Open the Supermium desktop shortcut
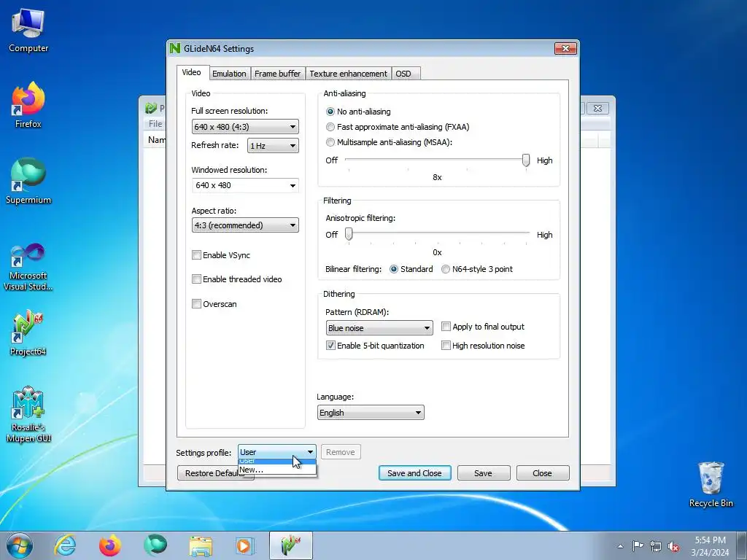Viewport: 747px width, 560px height. (28, 182)
